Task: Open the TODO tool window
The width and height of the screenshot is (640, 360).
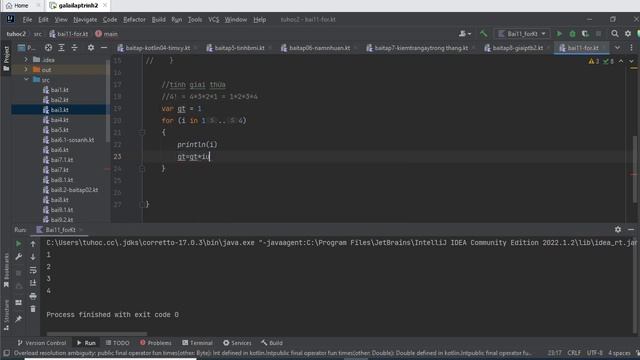Action: 117,343
